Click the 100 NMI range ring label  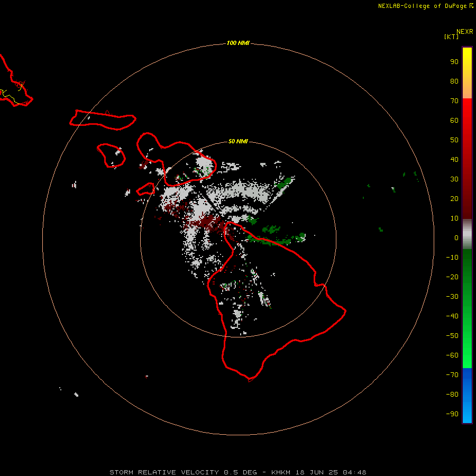238,43
